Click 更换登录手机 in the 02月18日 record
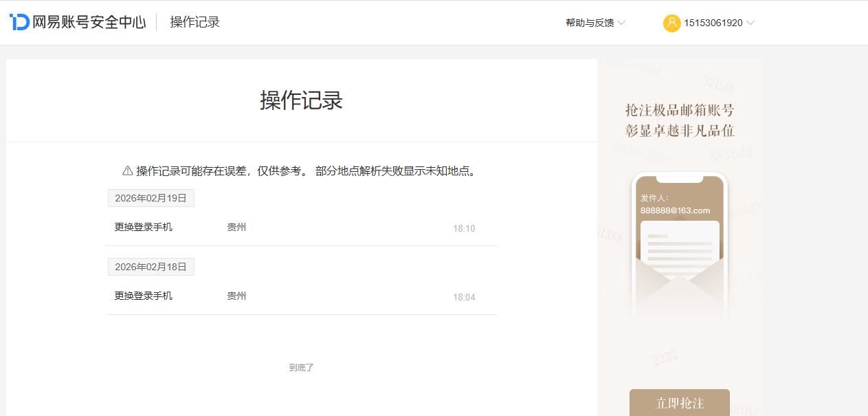Image resolution: width=868 pixels, height=416 pixels. (x=144, y=296)
